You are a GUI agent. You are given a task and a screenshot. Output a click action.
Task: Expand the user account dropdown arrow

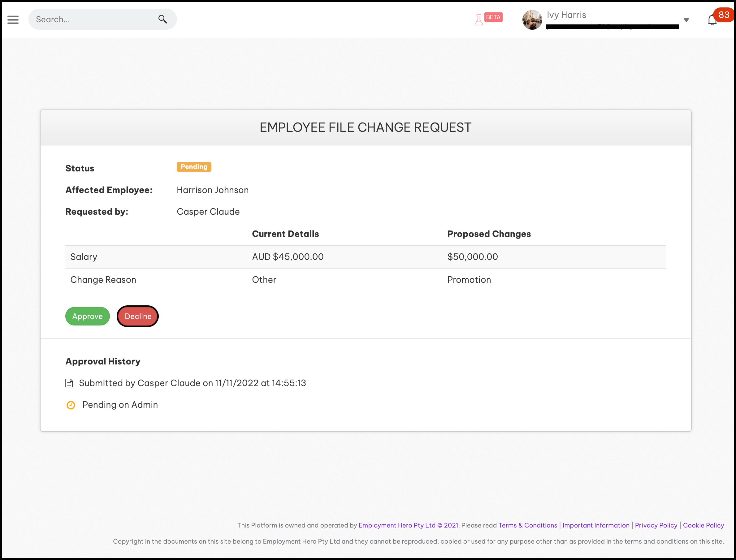(x=686, y=20)
